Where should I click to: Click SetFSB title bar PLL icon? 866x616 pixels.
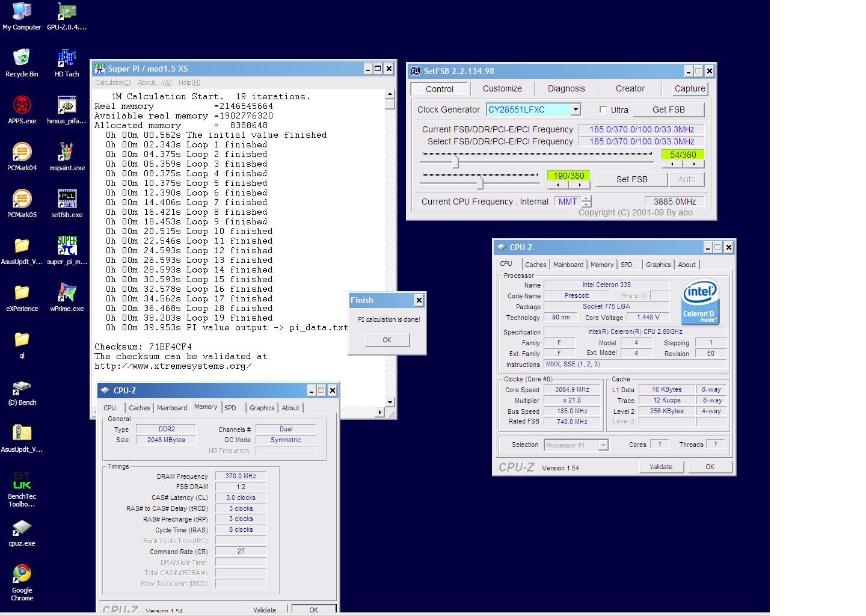click(x=416, y=71)
